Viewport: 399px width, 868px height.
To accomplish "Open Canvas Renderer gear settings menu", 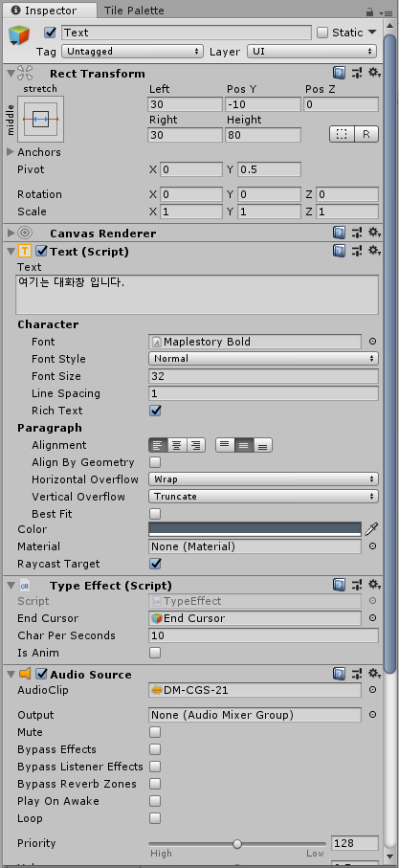I will pos(375,234).
